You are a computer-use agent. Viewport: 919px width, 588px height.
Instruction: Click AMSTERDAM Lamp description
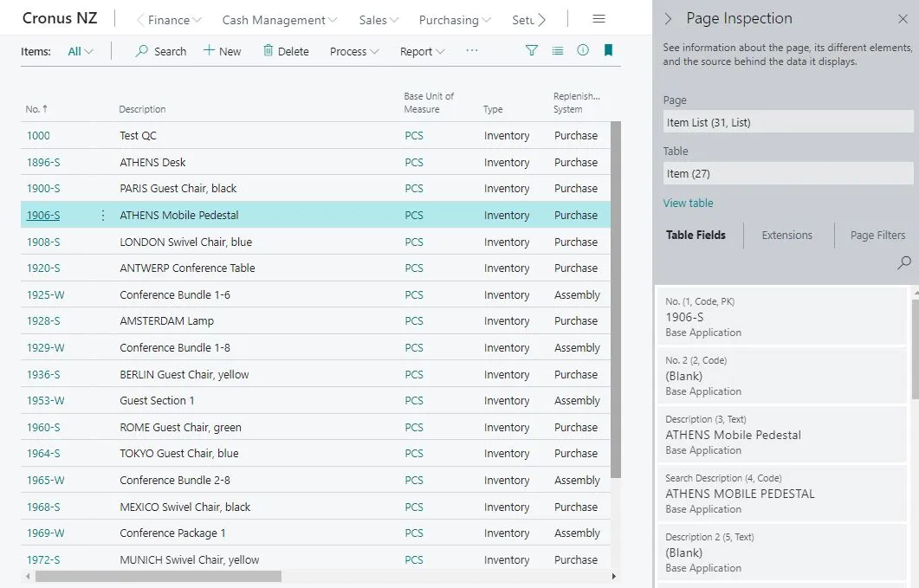(x=166, y=320)
